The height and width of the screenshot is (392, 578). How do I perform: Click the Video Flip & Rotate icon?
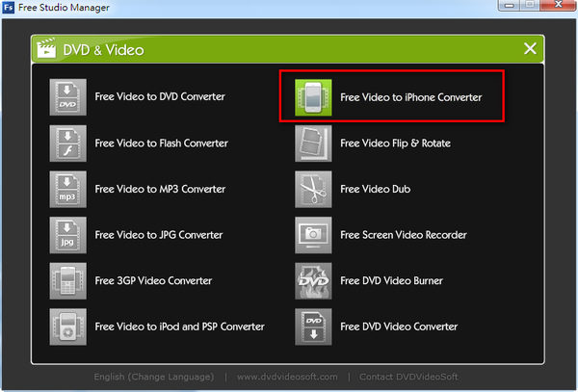click(313, 144)
